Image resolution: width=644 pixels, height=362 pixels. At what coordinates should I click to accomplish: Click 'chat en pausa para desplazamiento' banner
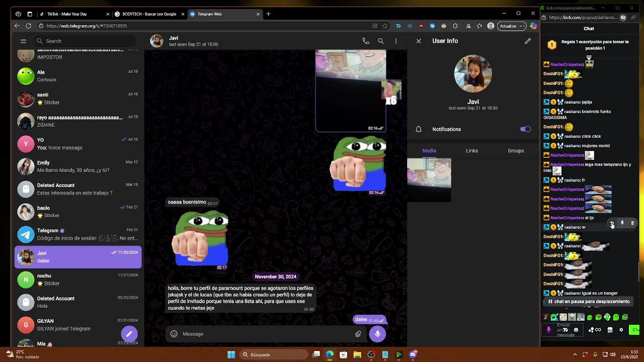pyautogui.click(x=588, y=302)
